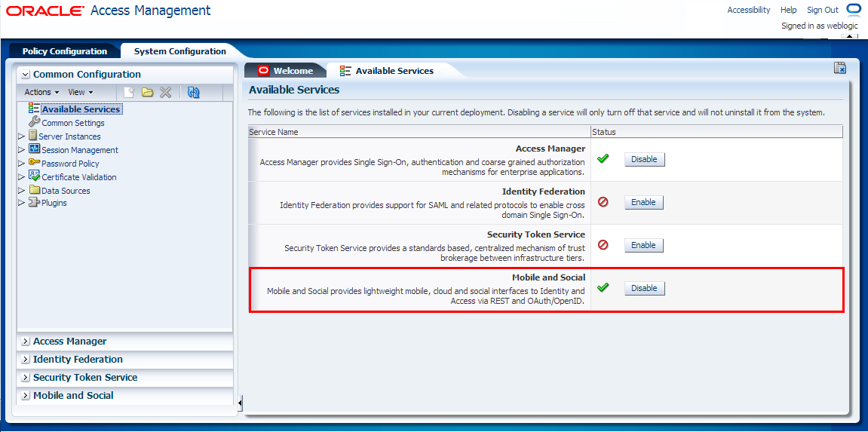
Task: Click the Open folder toolbar icon
Action: (147, 93)
